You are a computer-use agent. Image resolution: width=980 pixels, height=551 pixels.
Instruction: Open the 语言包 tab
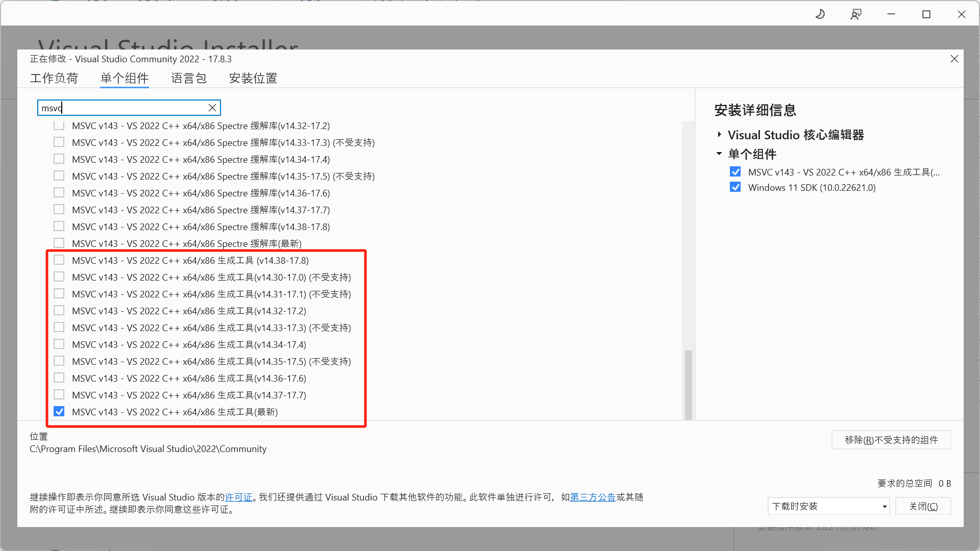189,78
